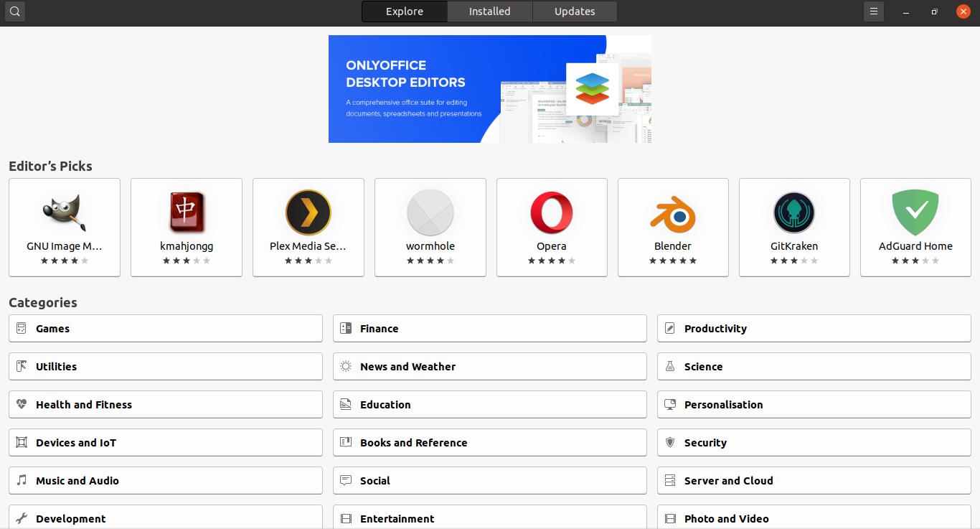
Task: Open the Plex Media Server icon
Action: point(308,212)
